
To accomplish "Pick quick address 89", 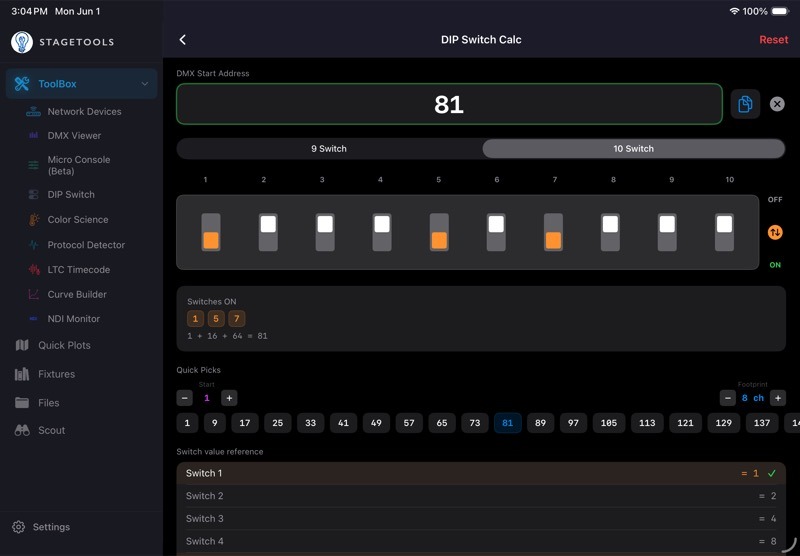I will click(x=540, y=423).
